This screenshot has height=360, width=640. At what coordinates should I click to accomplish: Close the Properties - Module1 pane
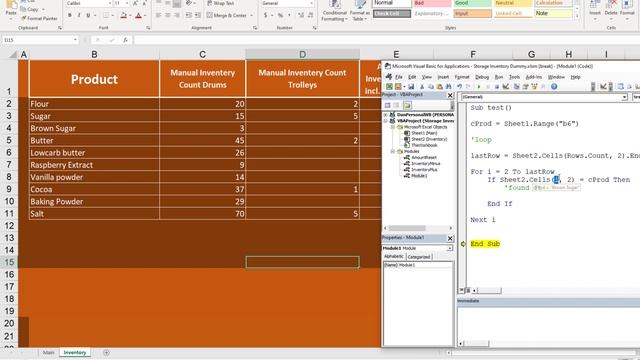coord(450,238)
